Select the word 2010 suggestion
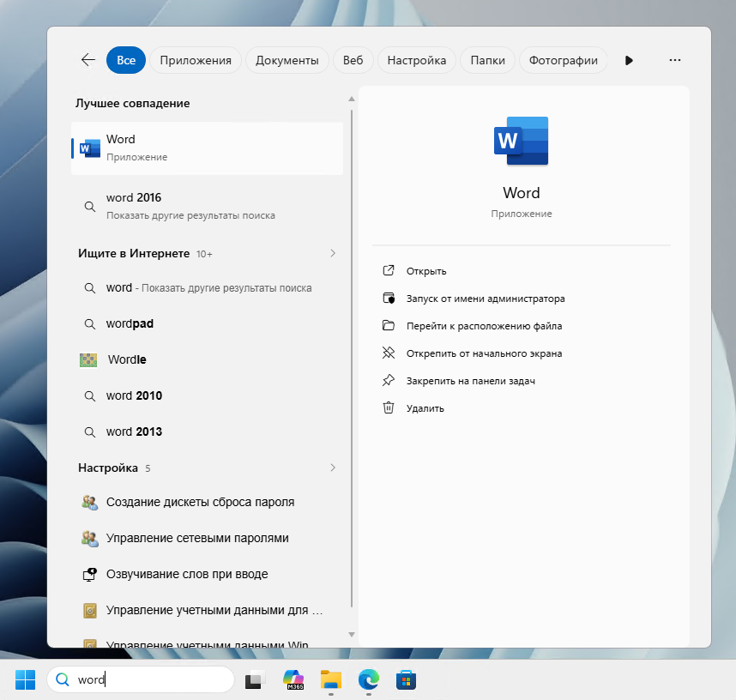This screenshot has width=736, height=700. (207, 395)
